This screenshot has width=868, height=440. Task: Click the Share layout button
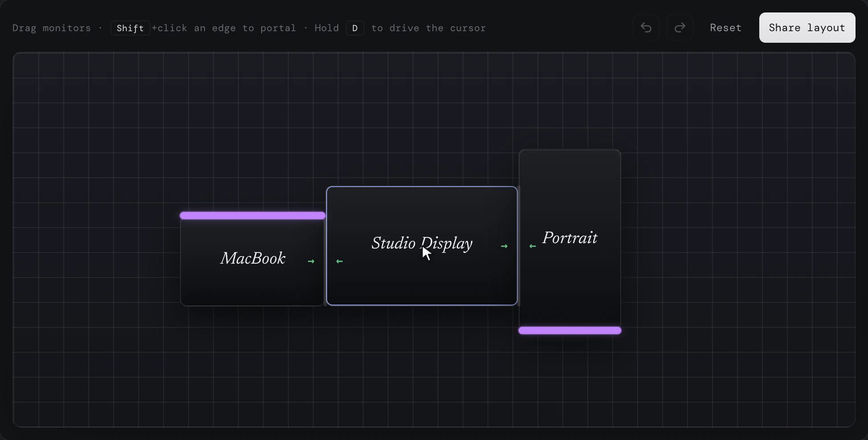(x=807, y=28)
